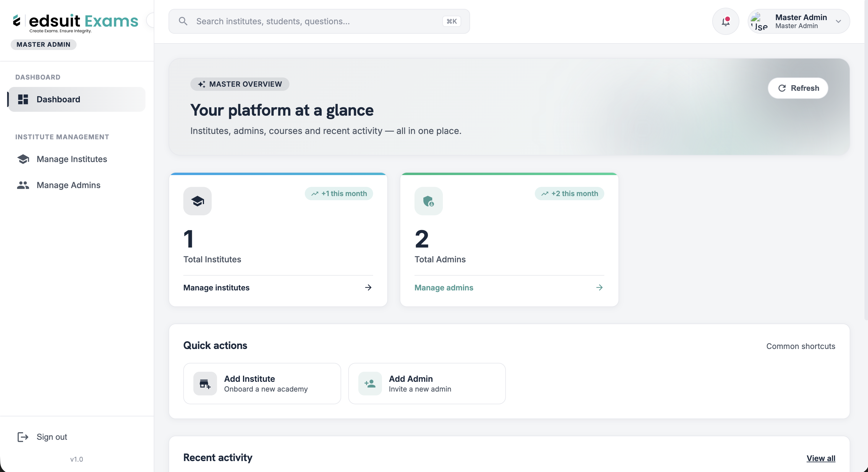Click the ⌘K shortcut badge

click(451, 21)
